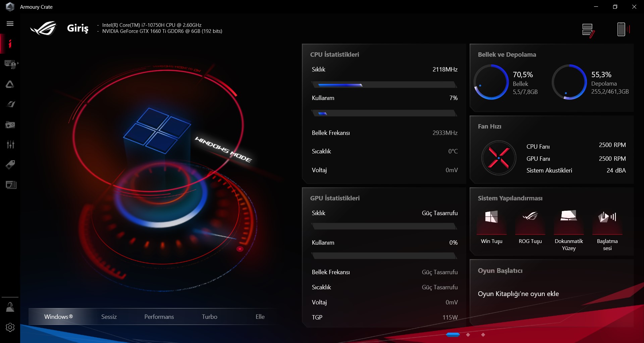Click Oyun Kitaplığı'ne oyun ekle link
Screen dimensions: 644x343
(x=518, y=294)
